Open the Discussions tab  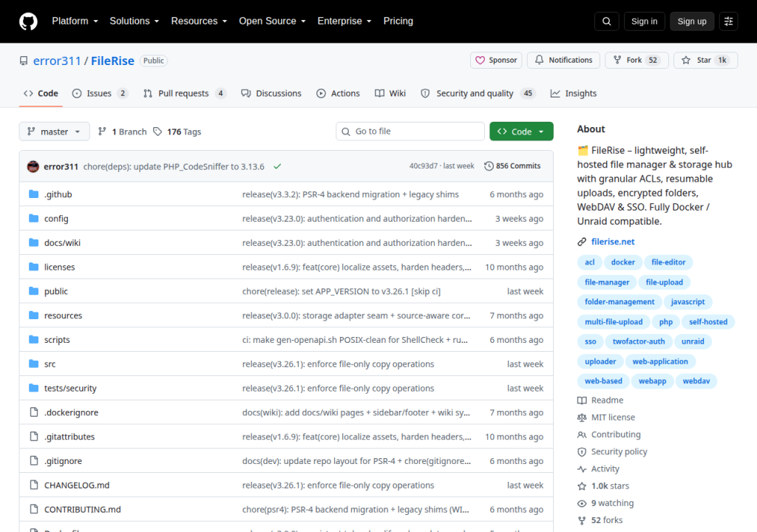[271, 94]
